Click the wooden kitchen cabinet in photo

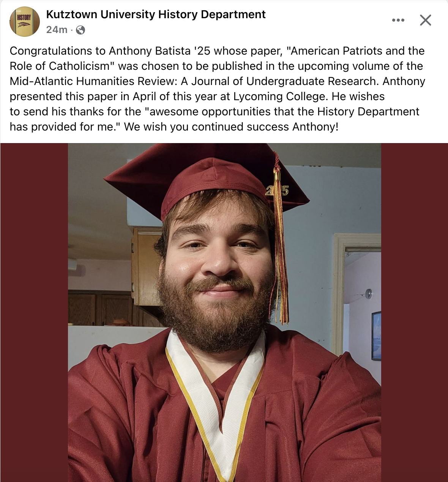point(146,266)
